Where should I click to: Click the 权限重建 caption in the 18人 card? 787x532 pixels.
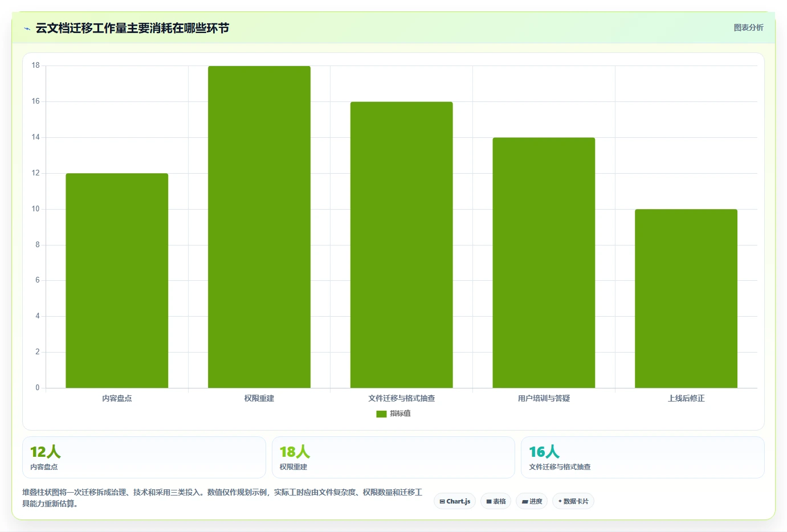coord(293,467)
